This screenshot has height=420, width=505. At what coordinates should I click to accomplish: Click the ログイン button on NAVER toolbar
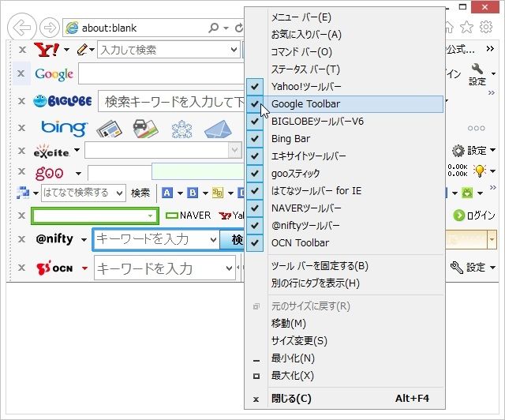pos(474,216)
